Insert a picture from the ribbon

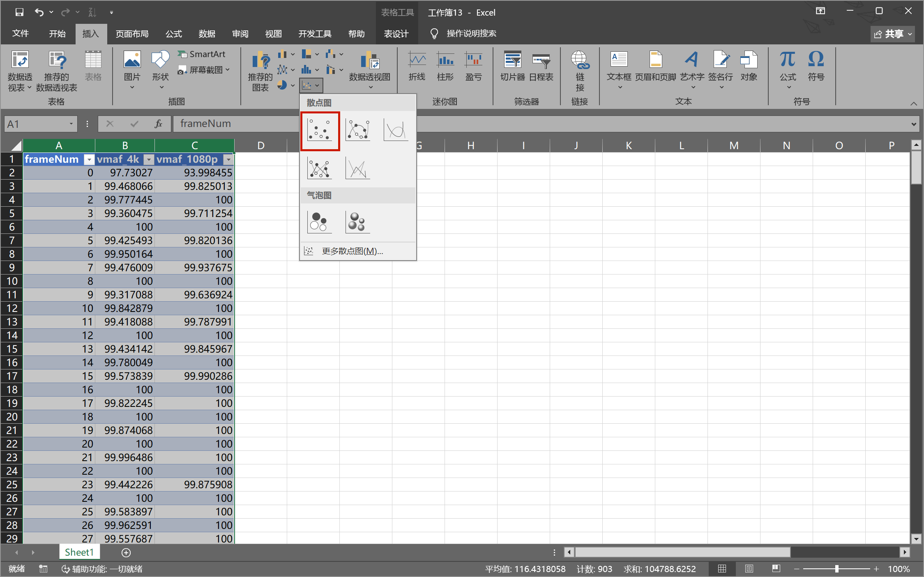[132, 70]
